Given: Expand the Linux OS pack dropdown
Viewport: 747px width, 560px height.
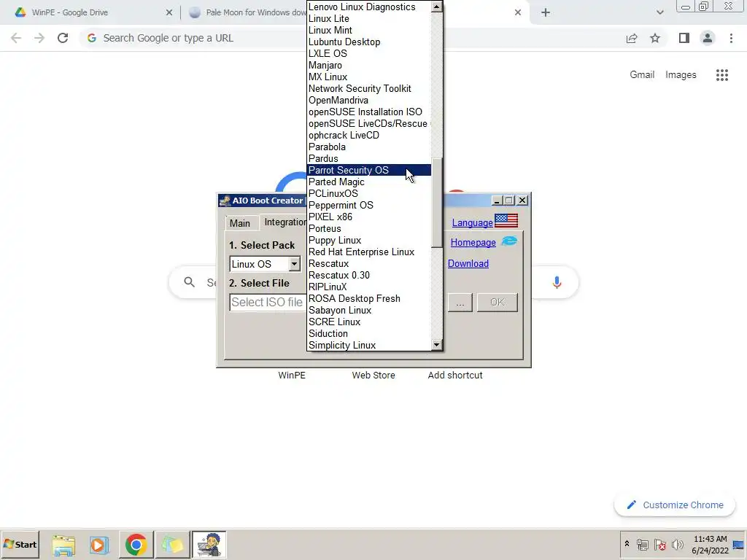Looking at the screenshot, I should (x=294, y=264).
